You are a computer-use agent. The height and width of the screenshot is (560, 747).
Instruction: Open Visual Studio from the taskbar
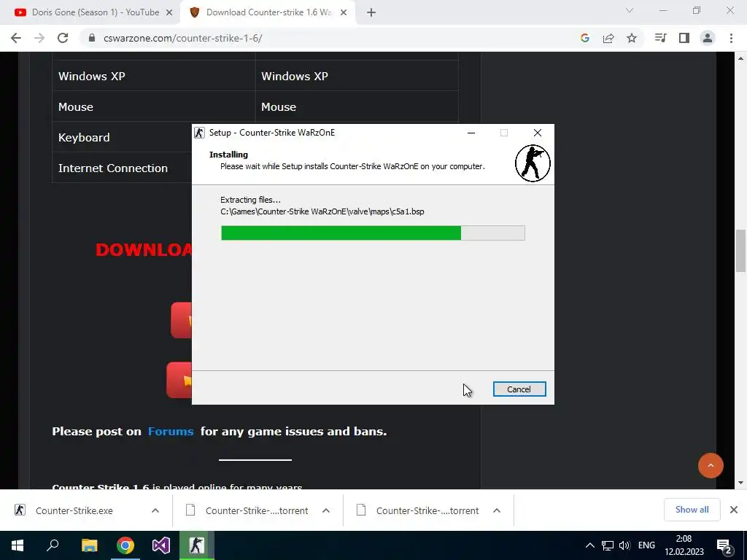[x=161, y=545]
